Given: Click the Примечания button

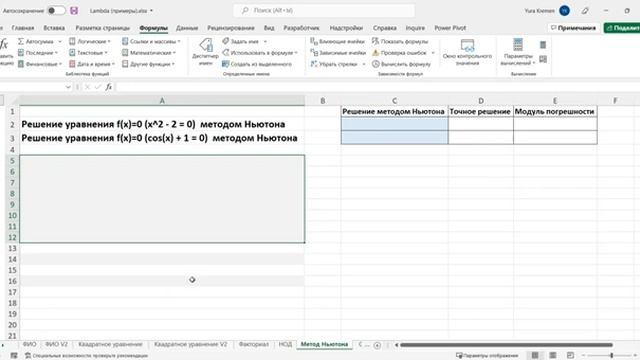Looking at the screenshot, I should click(x=573, y=28).
